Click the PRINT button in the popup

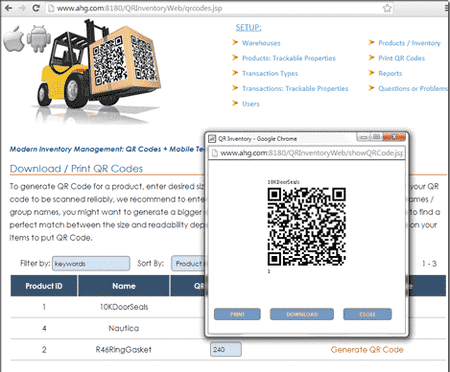(x=237, y=314)
